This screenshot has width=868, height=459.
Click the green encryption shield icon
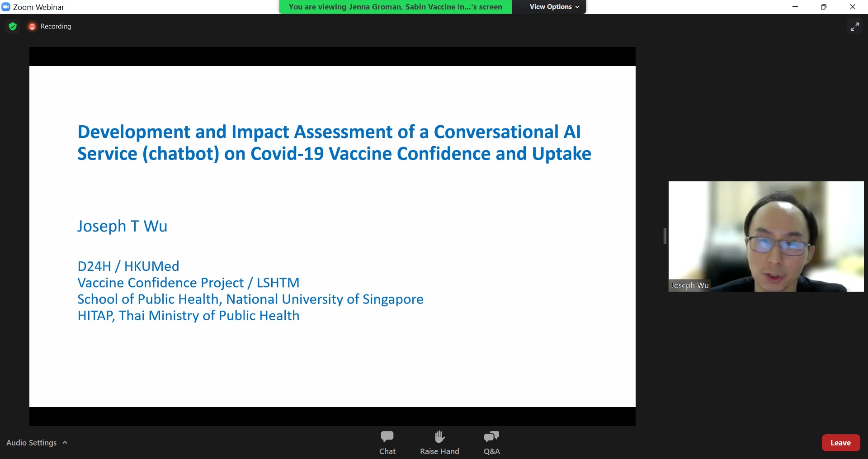pos(13,26)
